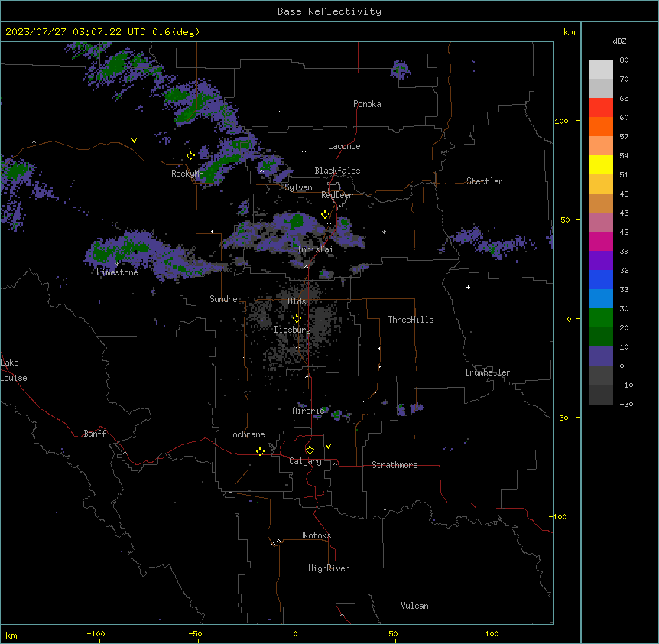Click the asterisk marker above Limestone label
The image size is (659, 644).
click(x=117, y=265)
